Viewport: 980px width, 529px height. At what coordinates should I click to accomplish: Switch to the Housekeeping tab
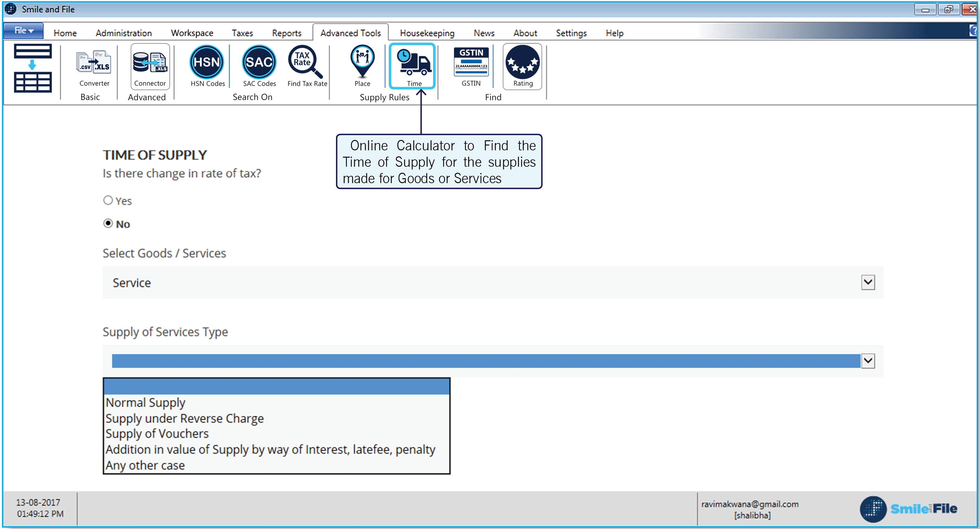coord(426,33)
